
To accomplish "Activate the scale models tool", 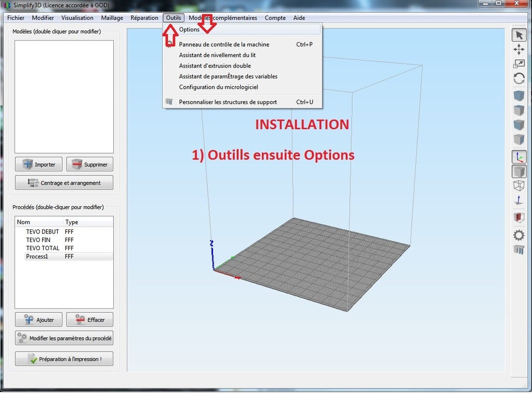I will click(519, 64).
